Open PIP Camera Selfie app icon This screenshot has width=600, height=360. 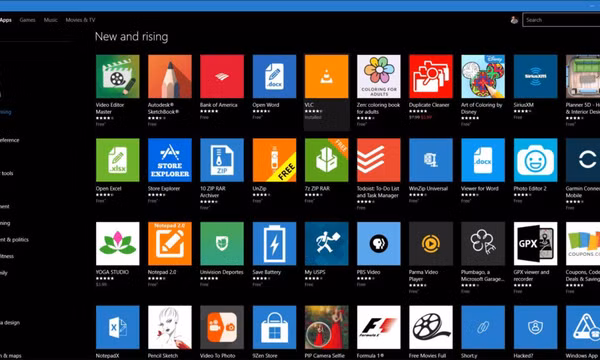click(326, 327)
